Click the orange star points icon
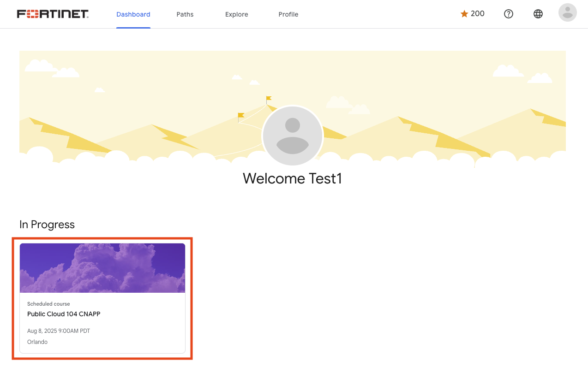Image resolution: width=588 pixels, height=390 pixels. [x=464, y=14]
